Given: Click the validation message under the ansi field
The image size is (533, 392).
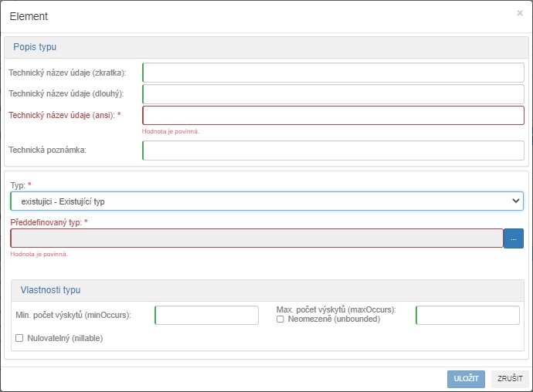Looking at the screenshot, I should click(x=171, y=132).
